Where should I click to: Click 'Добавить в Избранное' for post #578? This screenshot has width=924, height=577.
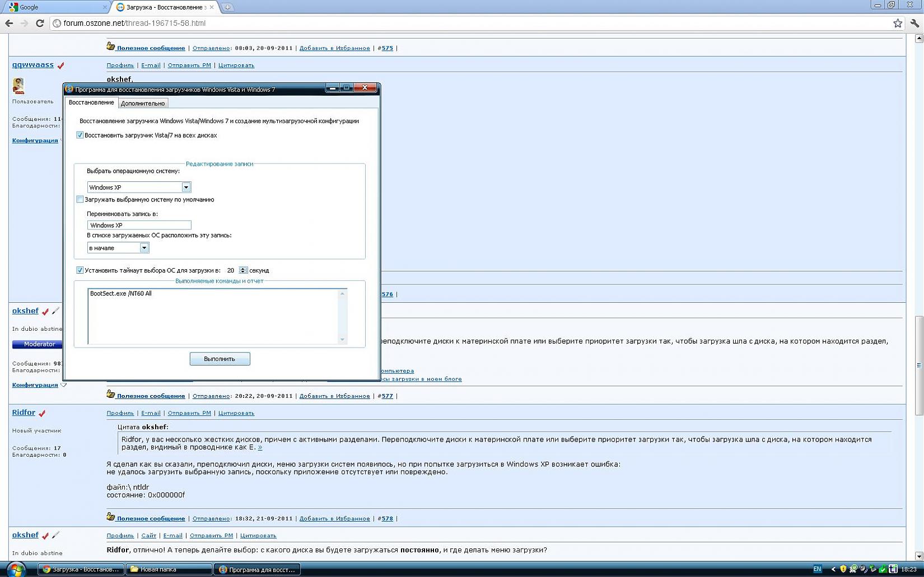point(335,518)
